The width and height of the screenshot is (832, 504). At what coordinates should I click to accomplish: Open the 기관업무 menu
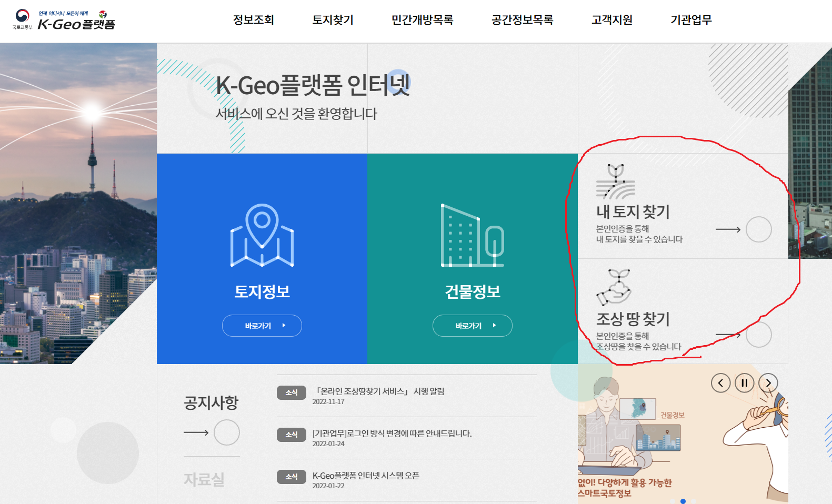[691, 20]
